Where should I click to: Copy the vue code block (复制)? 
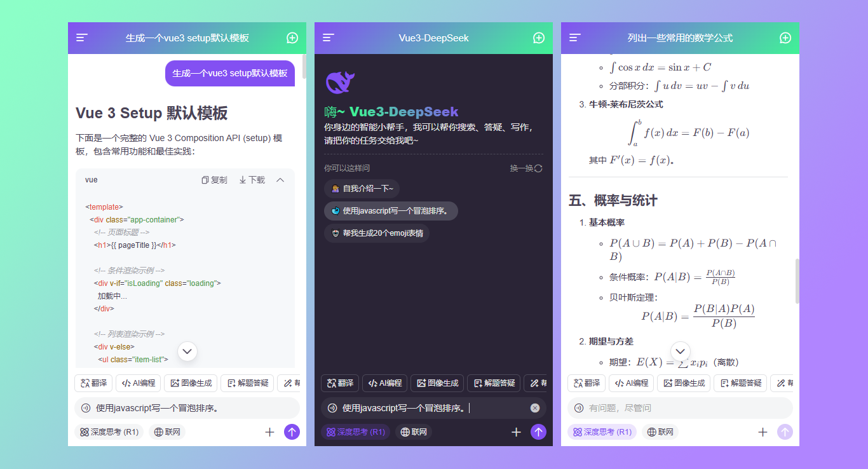(x=214, y=180)
